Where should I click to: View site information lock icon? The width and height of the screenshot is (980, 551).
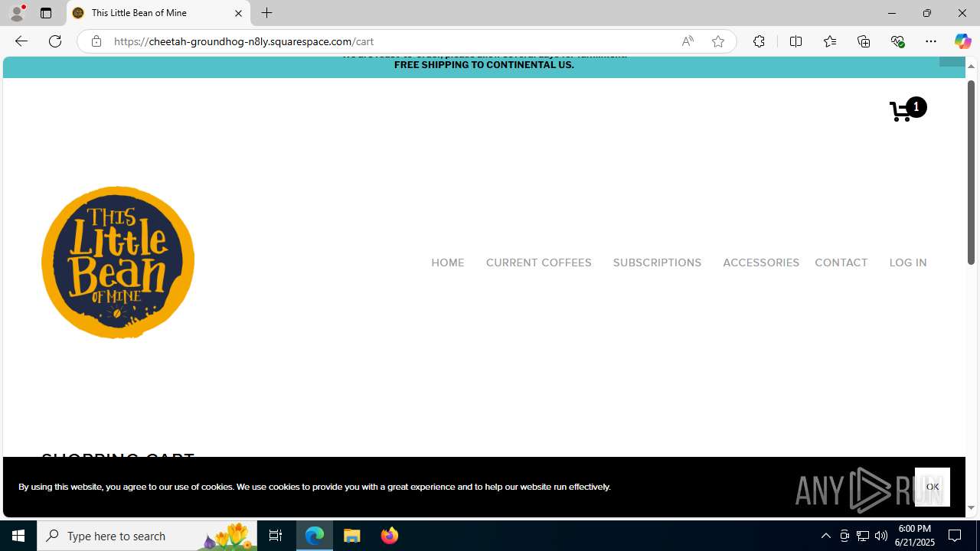[x=96, y=41]
